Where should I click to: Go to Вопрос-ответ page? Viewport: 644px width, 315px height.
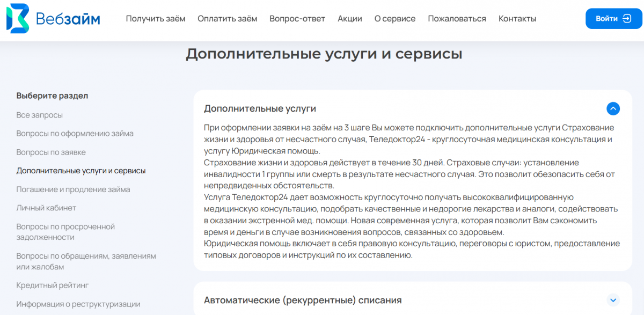[x=297, y=19]
